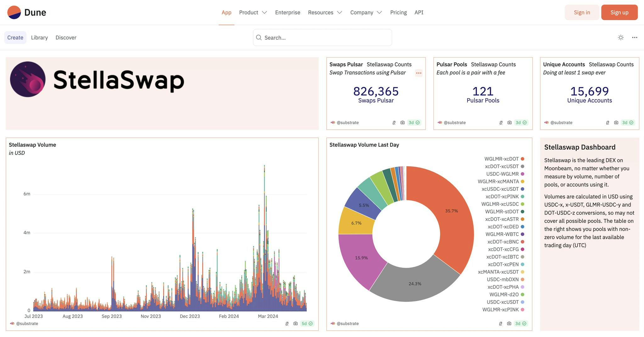Open the Enterprise nav item
The height and width of the screenshot is (337, 644).
coord(288,12)
